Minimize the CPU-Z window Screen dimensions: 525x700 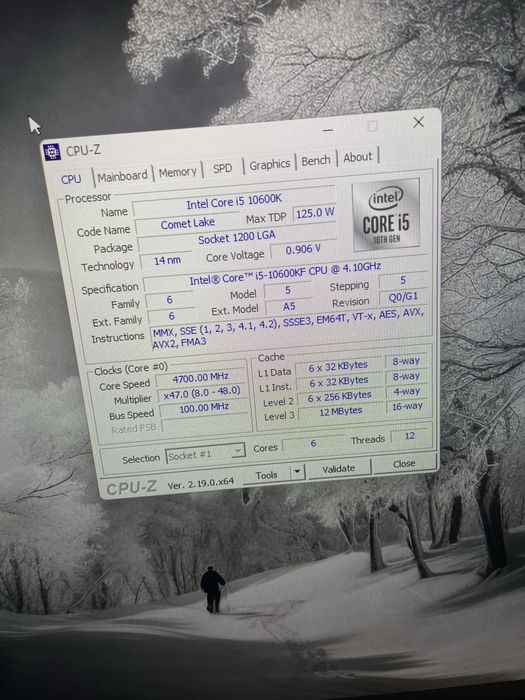click(328, 130)
